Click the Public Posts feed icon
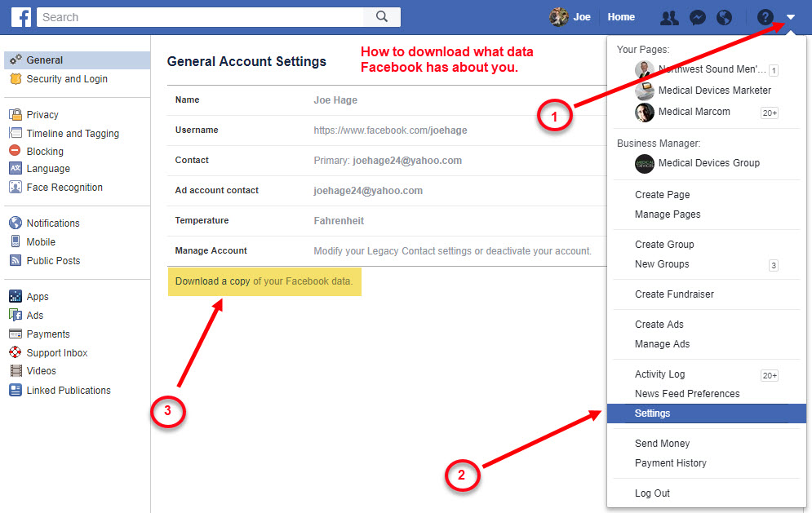The image size is (812, 513). 16,260
